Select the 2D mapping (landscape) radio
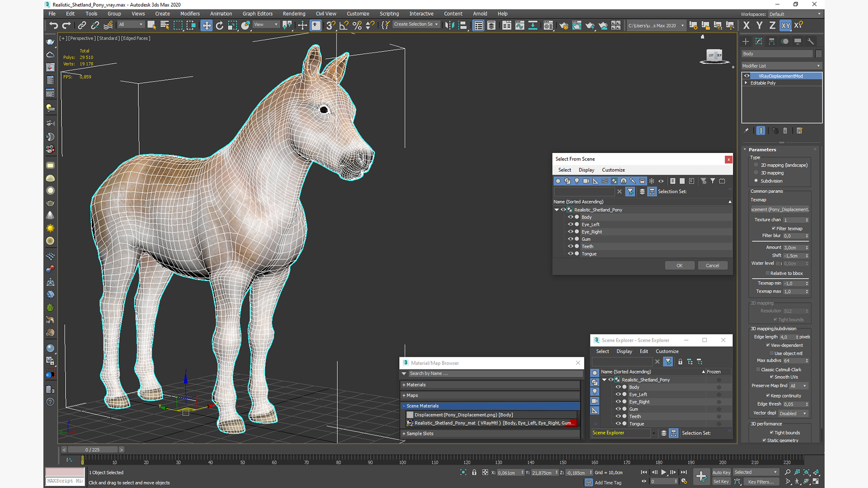 pos(756,165)
